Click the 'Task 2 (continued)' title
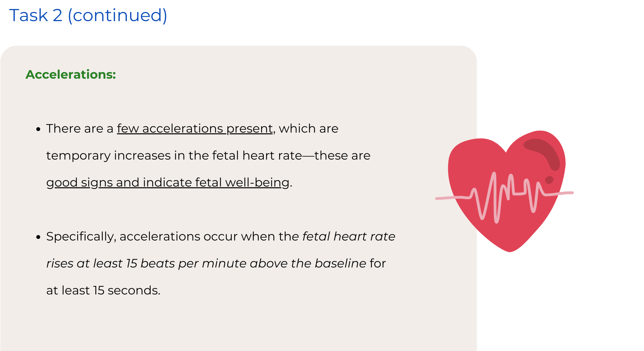Screen dimensions: 644x351 click(88, 15)
